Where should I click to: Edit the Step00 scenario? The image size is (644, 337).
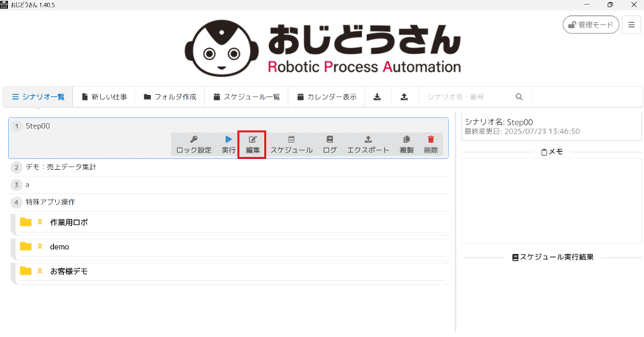point(252,145)
